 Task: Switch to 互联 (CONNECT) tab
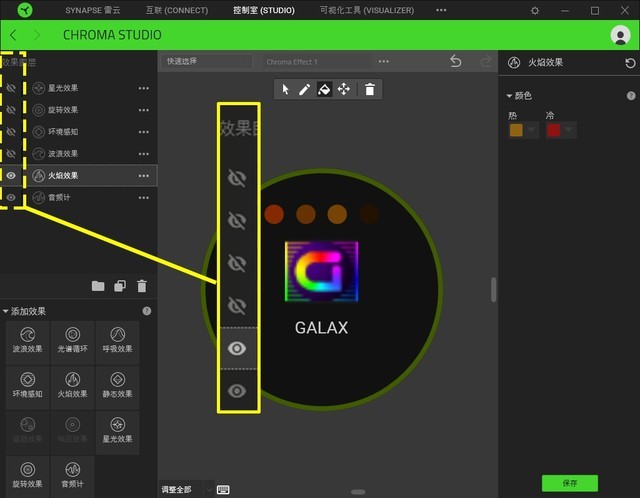pos(177,10)
